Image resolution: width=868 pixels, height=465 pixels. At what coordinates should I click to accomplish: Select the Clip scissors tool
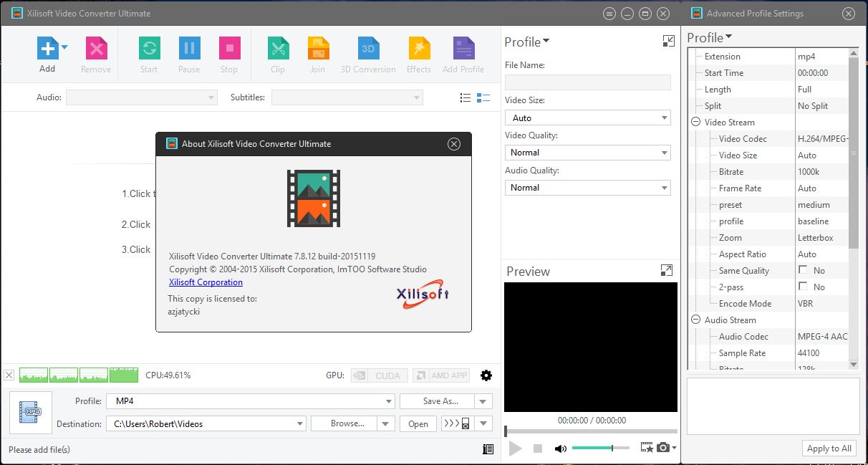278,48
